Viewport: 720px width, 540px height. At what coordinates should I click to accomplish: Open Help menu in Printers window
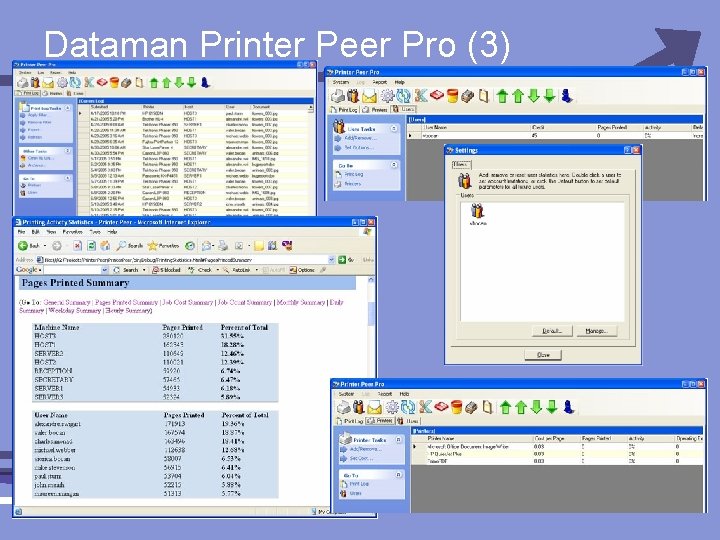pos(404,394)
